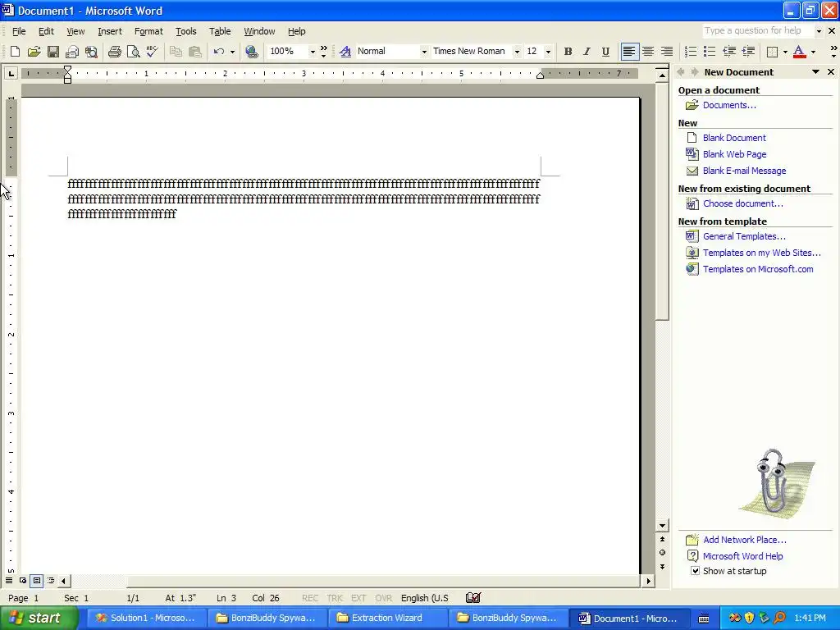Image resolution: width=840 pixels, height=630 pixels.
Task: Apply bulleted list formatting
Action: point(710,52)
